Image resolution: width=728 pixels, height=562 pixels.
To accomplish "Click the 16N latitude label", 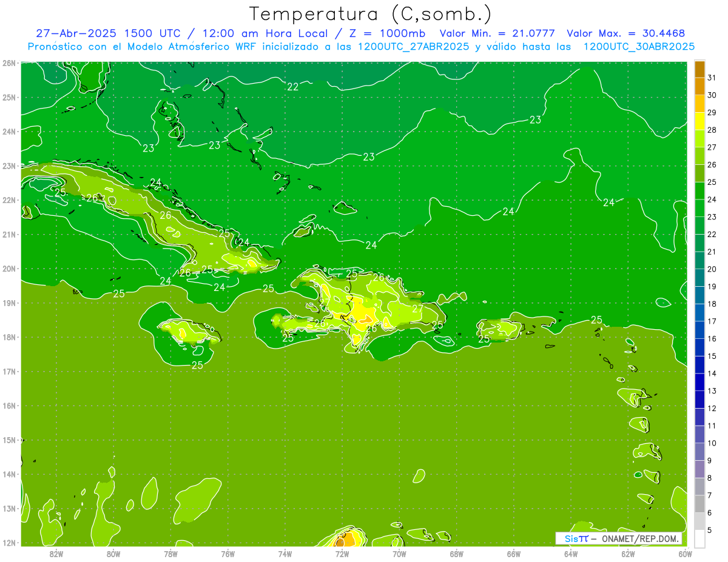I will 9,406.
